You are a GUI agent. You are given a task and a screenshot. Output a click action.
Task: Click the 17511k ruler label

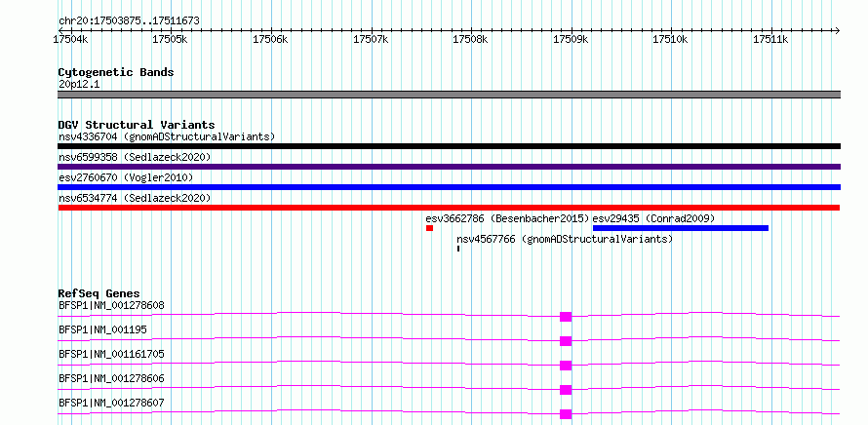point(770,40)
